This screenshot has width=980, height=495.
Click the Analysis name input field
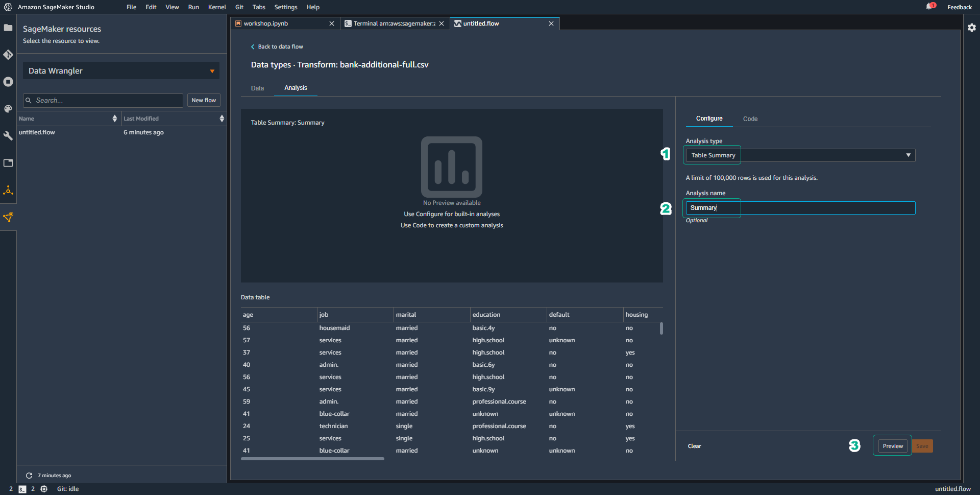[800, 208]
